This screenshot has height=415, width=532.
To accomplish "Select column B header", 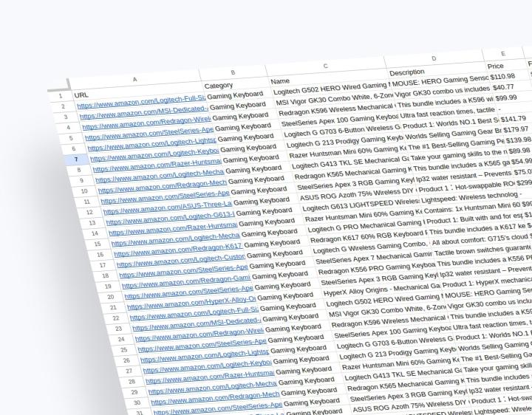I will click(x=233, y=72).
